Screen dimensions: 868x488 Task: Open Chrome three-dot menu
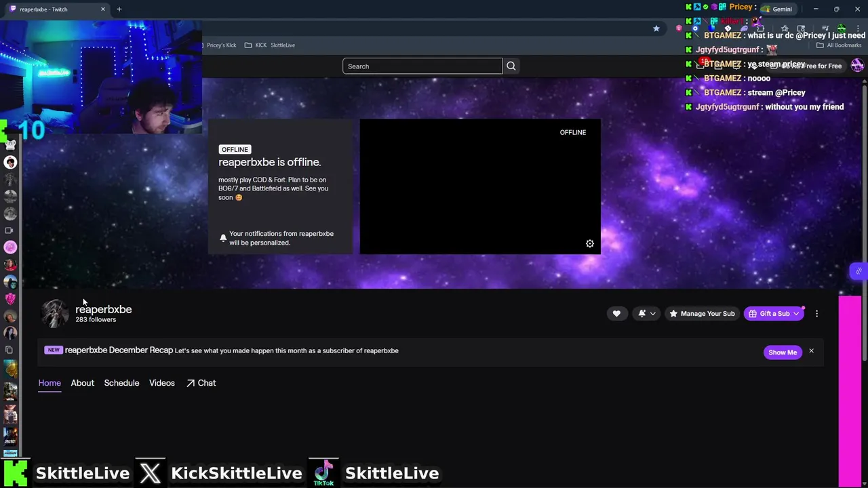[857, 28]
